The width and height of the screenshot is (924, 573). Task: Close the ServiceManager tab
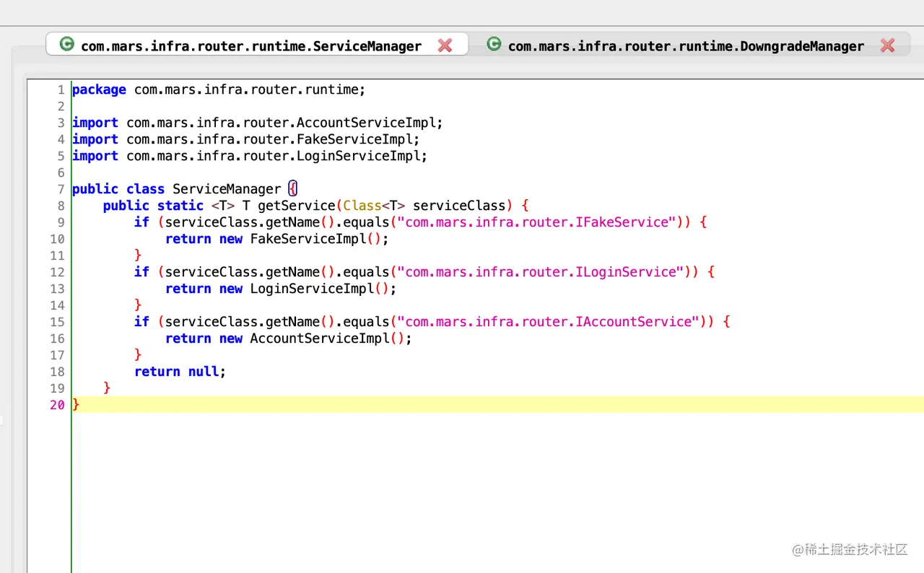tap(445, 45)
